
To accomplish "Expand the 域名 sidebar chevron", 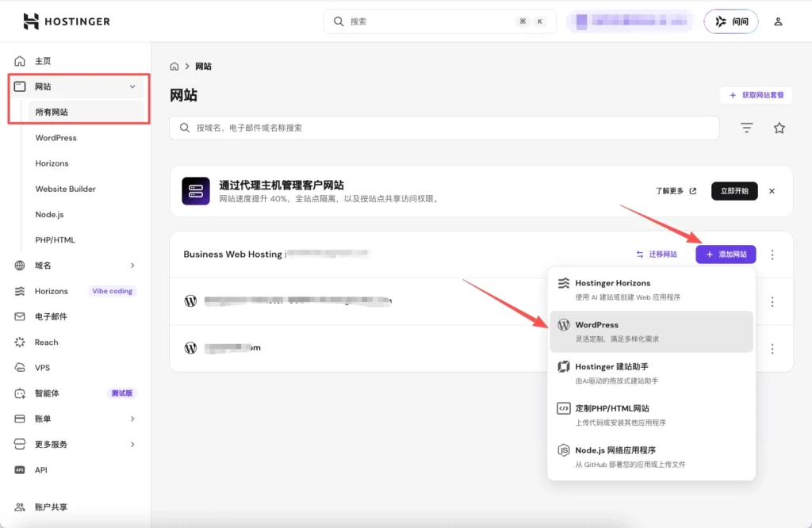I will (132, 266).
